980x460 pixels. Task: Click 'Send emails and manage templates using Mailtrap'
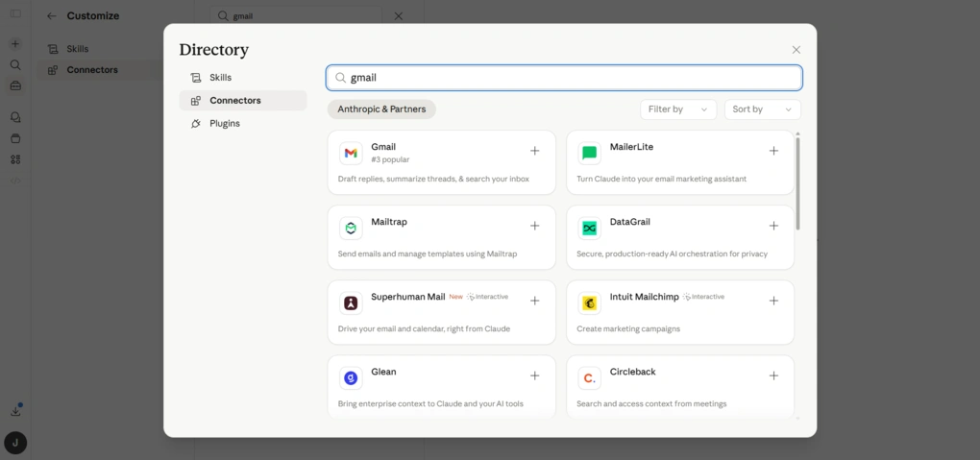(x=428, y=254)
